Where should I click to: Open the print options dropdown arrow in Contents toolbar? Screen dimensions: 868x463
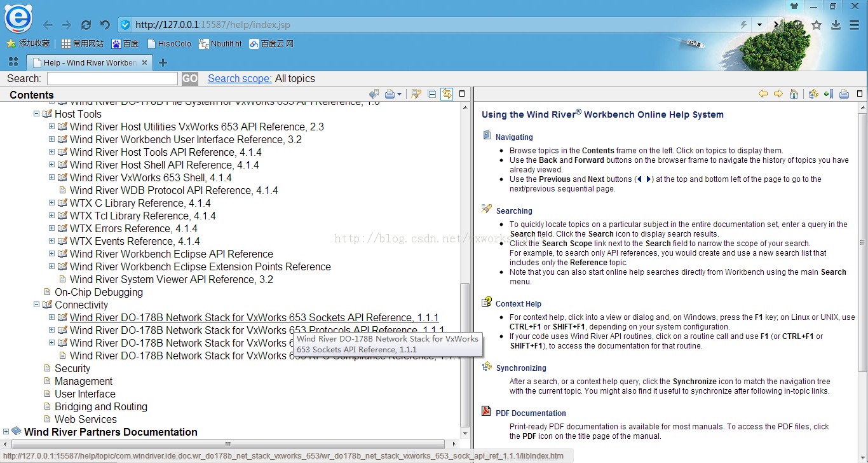[399, 94]
